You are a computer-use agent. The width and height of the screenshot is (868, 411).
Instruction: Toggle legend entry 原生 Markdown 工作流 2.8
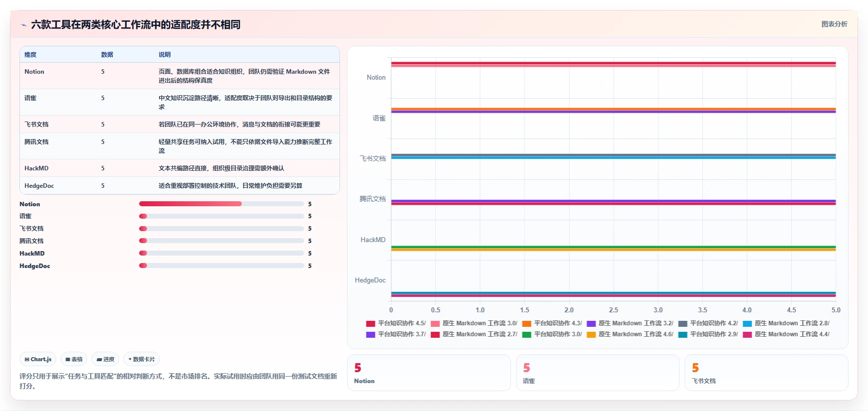tap(786, 323)
